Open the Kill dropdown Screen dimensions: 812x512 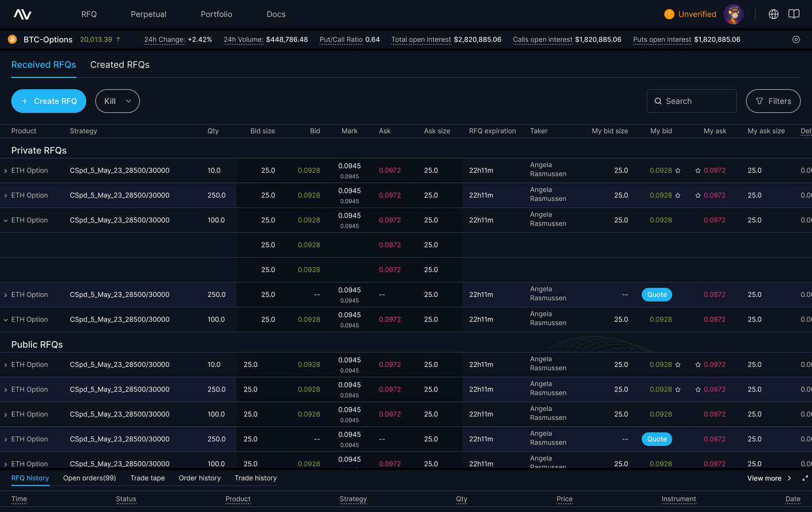(117, 101)
